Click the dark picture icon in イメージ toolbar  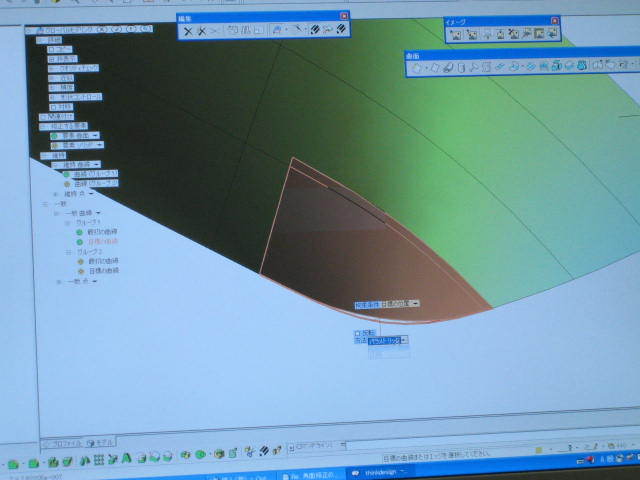[x=539, y=33]
